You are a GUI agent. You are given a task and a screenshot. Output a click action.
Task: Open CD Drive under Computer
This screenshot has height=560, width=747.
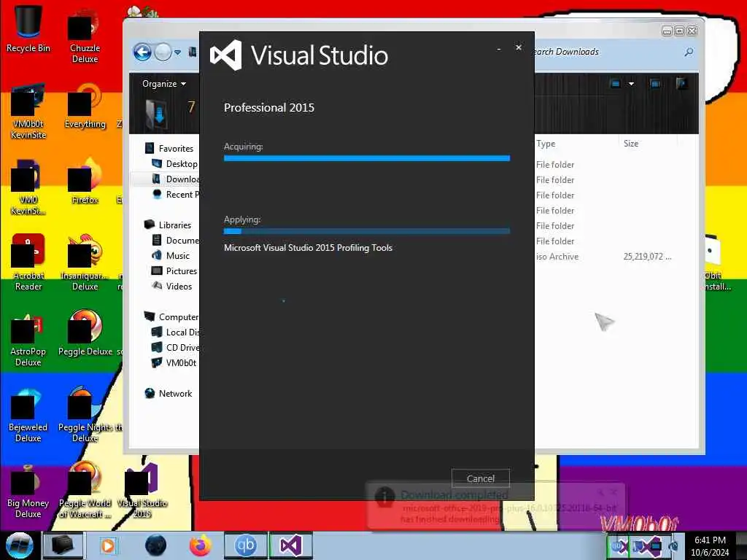(x=175, y=347)
